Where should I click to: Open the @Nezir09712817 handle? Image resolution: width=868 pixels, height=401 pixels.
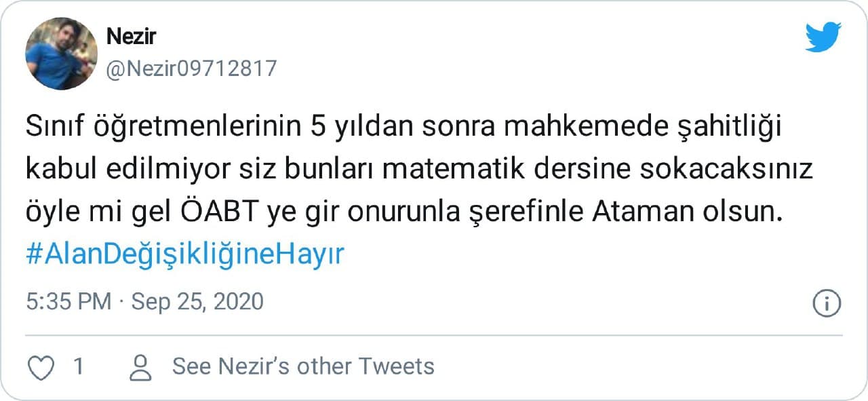pyautogui.click(x=191, y=69)
